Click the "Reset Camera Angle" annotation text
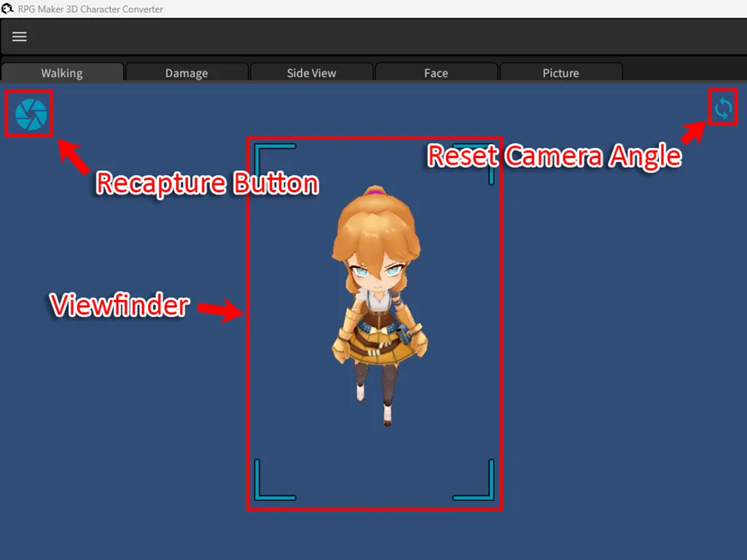 554,156
